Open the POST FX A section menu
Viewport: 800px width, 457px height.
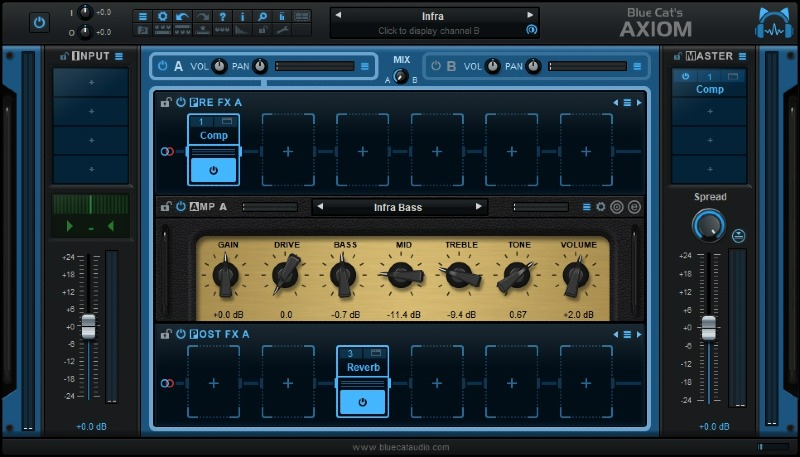click(627, 335)
